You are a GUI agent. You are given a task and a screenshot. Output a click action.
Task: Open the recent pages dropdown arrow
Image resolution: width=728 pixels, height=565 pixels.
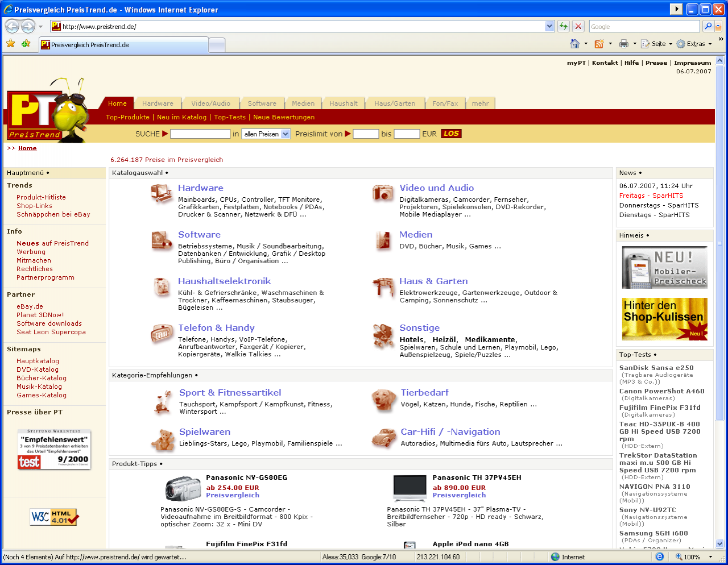[40, 26]
